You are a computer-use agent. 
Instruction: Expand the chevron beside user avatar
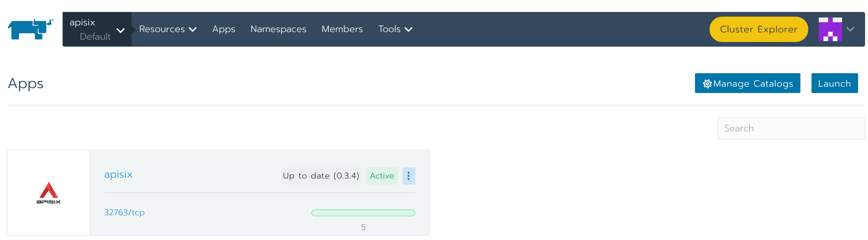click(x=850, y=29)
